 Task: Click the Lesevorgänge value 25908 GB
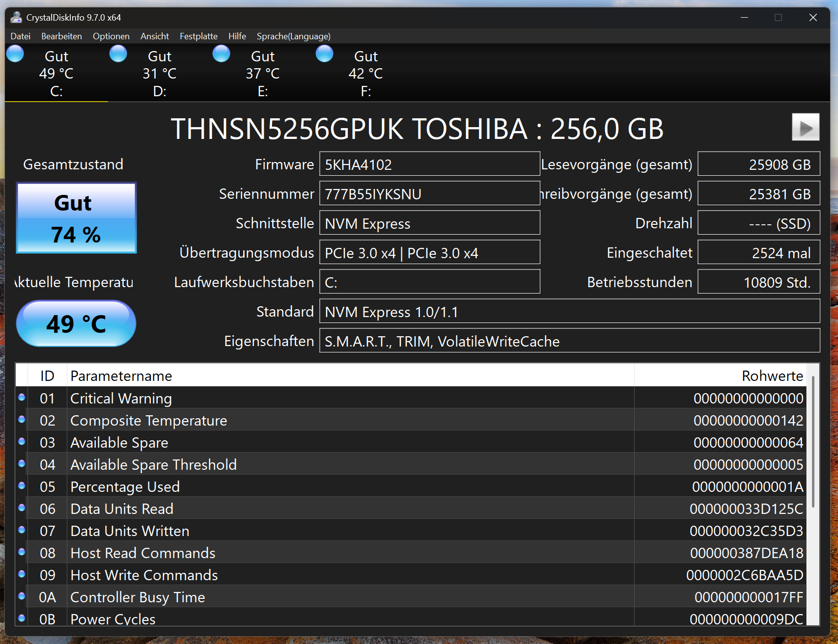coord(759,164)
